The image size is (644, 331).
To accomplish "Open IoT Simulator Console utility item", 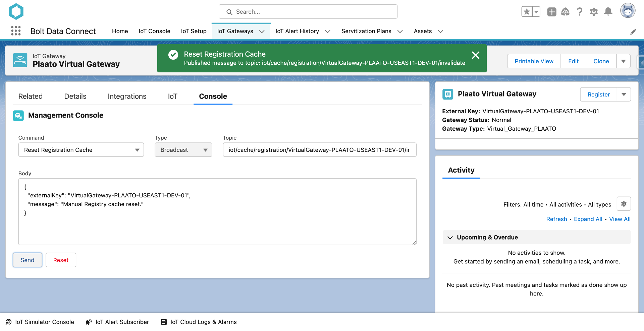I will [40, 322].
